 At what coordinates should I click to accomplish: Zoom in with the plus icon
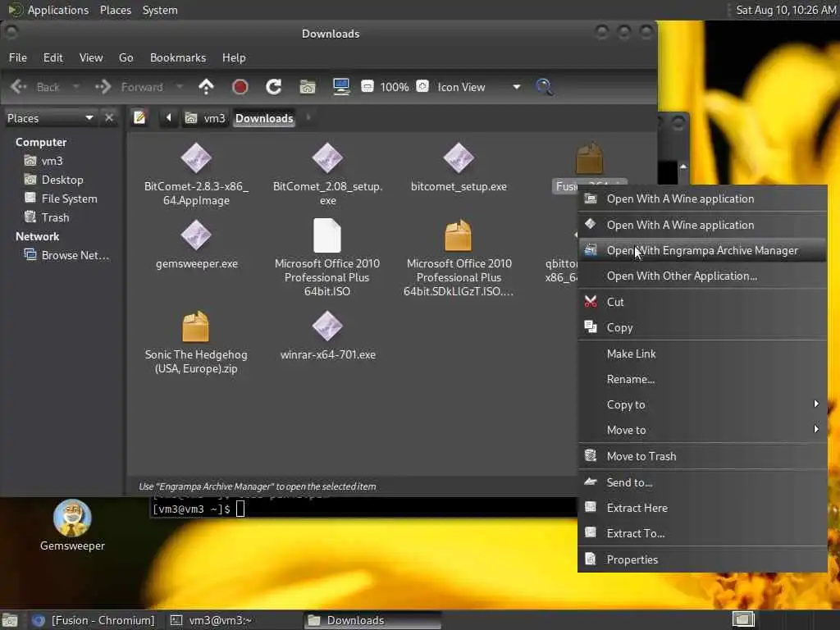pos(422,86)
